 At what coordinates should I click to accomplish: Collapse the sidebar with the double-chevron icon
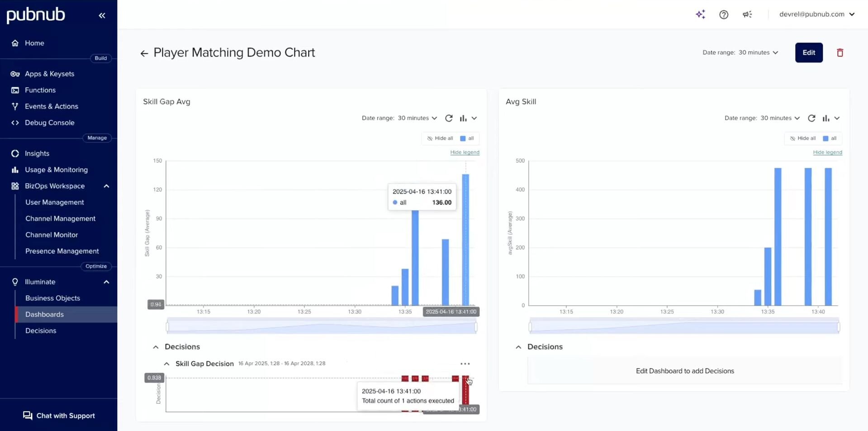coord(102,15)
